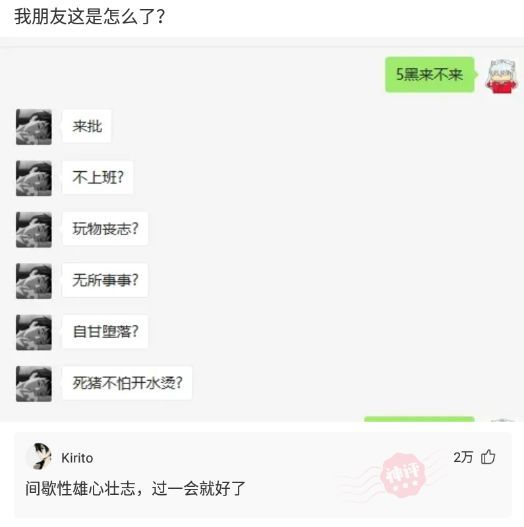
Task: Click the green 5黑来不来 message bubble
Action: pos(430,75)
